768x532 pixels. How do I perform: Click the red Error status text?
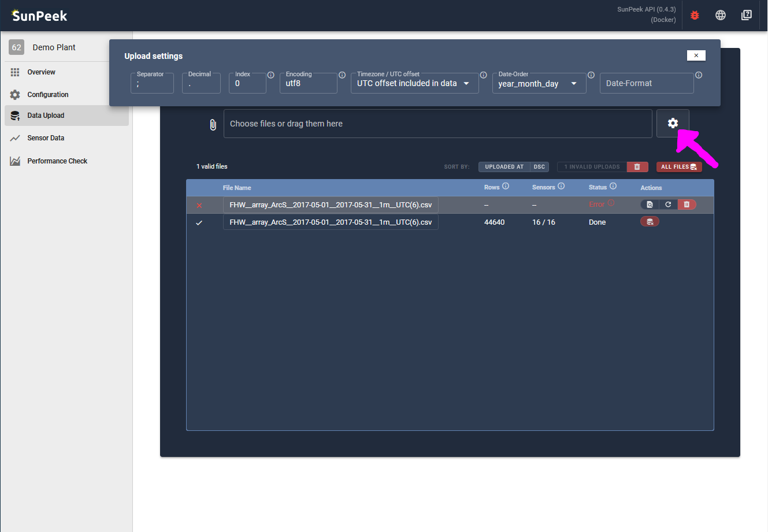click(x=597, y=204)
